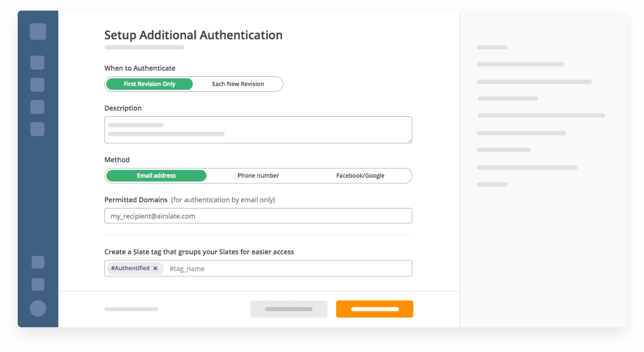Click the #tag_name tag input
This screenshot has width=644, height=352.
tap(287, 268)
